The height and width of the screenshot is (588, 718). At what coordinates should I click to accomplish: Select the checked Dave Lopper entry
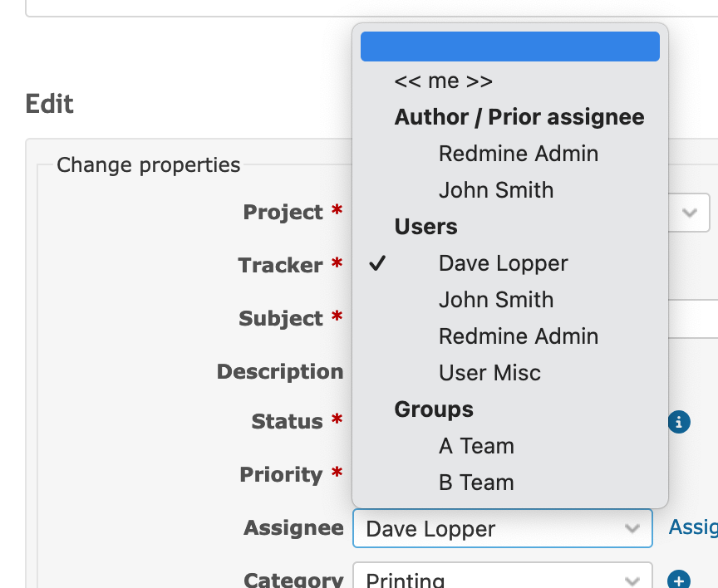pyautogui.click(x=502, y=263)
